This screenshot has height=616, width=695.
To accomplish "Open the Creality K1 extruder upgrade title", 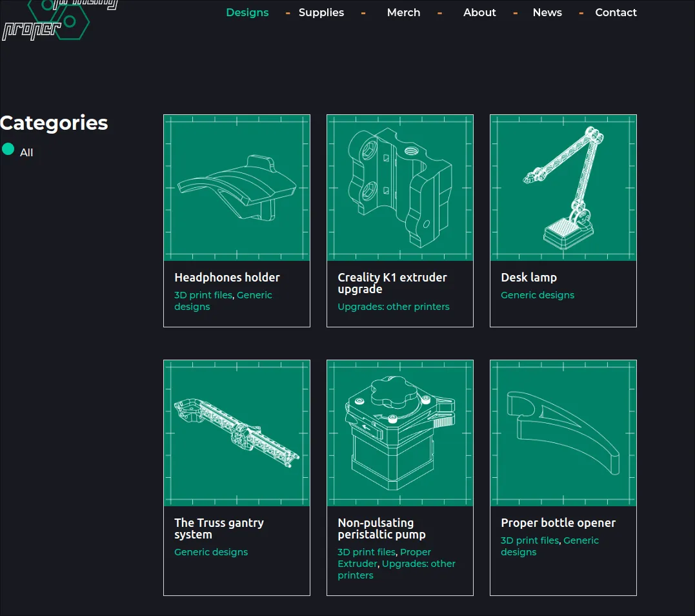I will pyautogui.click(x=392, y=283).
